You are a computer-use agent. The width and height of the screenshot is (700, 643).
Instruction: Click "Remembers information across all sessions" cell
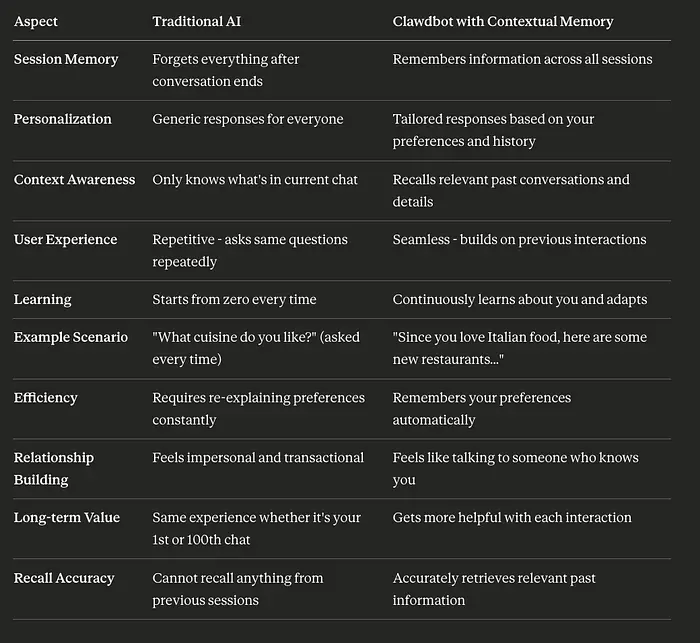(x=522, y=59)
